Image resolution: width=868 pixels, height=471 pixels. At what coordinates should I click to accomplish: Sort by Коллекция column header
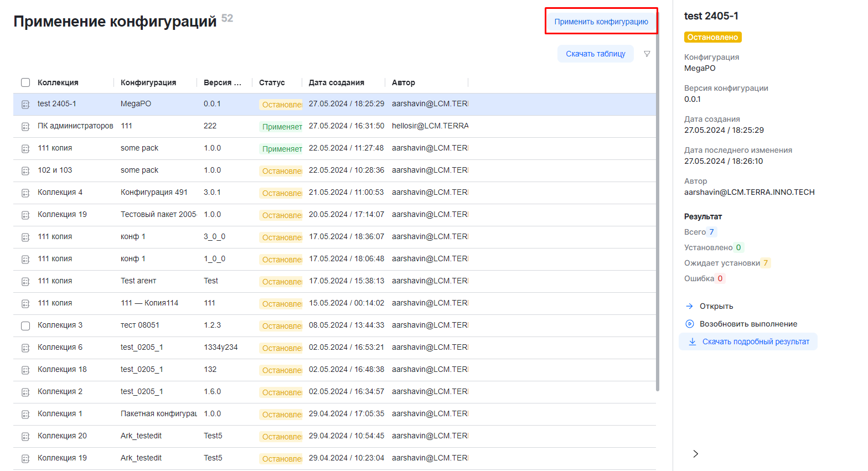58,82
